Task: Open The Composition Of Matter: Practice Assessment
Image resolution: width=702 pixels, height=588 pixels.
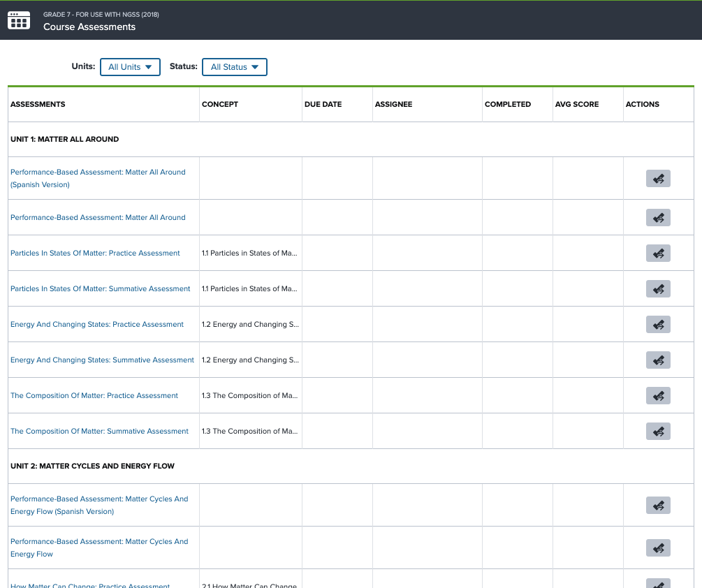Action: coord(94,395)
